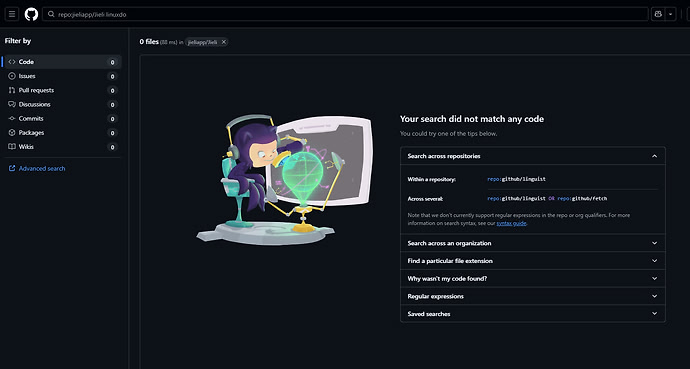Viewport: 690px width, 369px height.
Task: Select the Code filter
Action: tap(62, 62)
